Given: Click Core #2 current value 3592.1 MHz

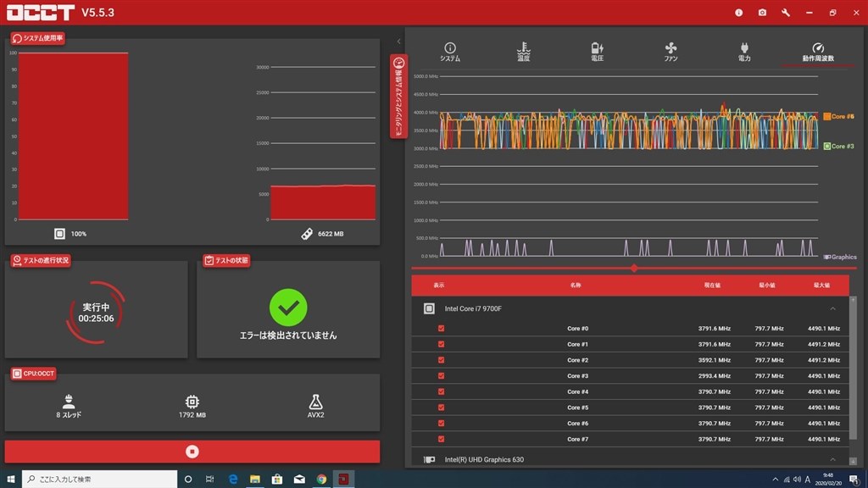Looking at the screenshot, I should pyautogui.click(x=714, y=359).
